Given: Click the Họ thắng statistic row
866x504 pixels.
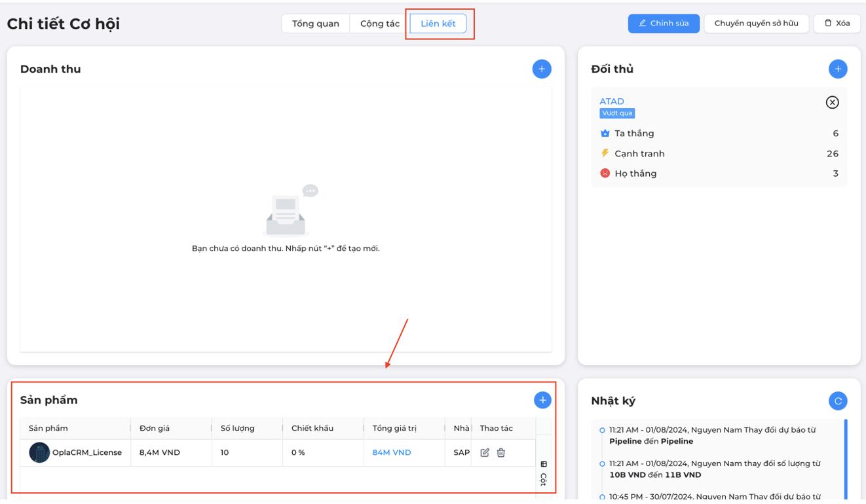Looking at the screenshot, I should pos(719,173).
